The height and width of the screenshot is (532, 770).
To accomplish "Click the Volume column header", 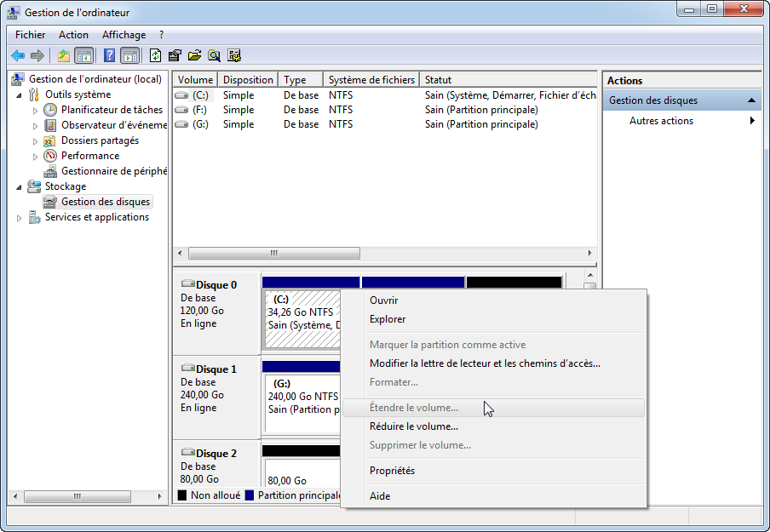I will [195, 79].
